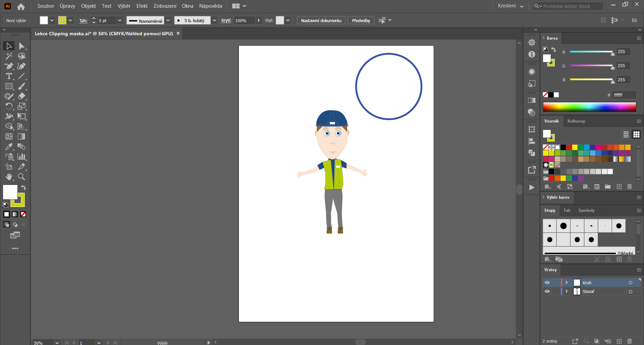Pick the Eyedropper tool

point(8,147)
